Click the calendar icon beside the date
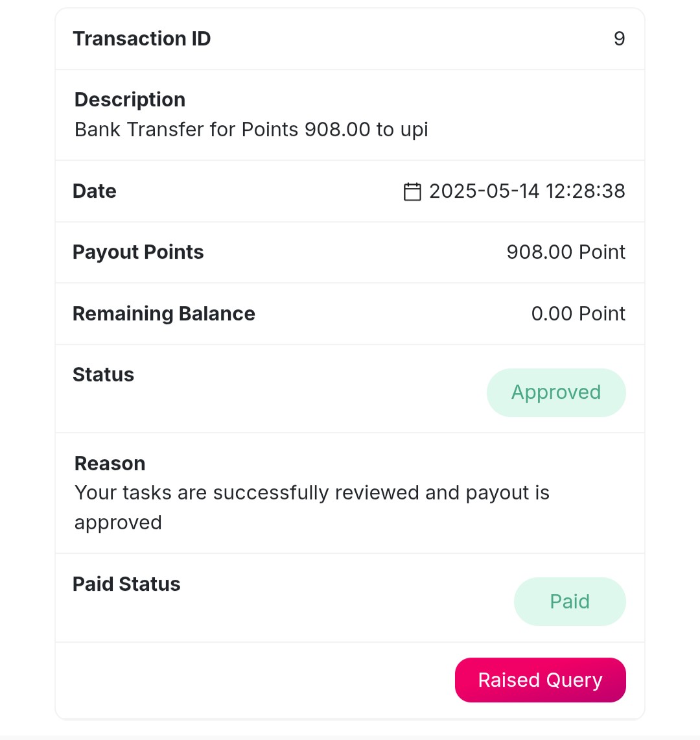The image size is (700, 740). (412, 191)
